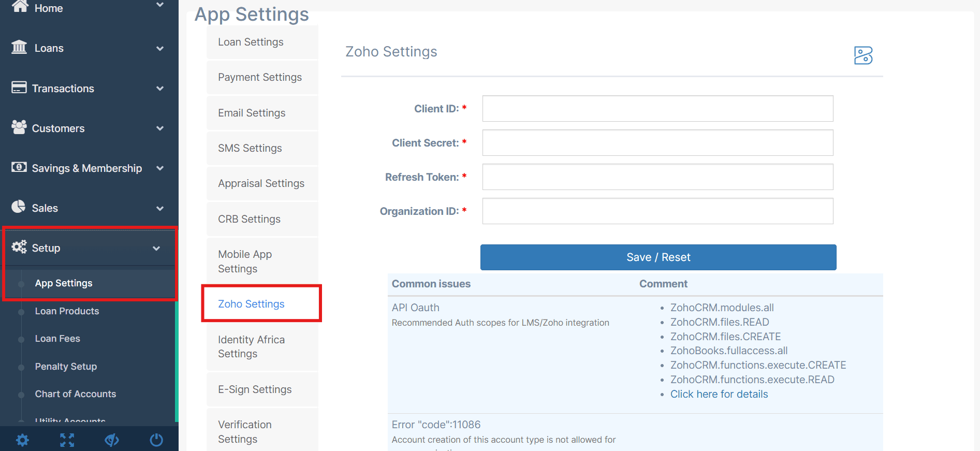Click the power logout icon
Screen dimensions: 980x451
click(156, 440)
